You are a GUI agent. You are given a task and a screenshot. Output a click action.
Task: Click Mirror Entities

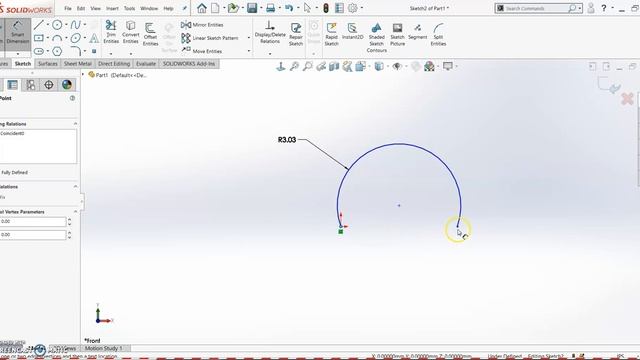click(202, 25)
